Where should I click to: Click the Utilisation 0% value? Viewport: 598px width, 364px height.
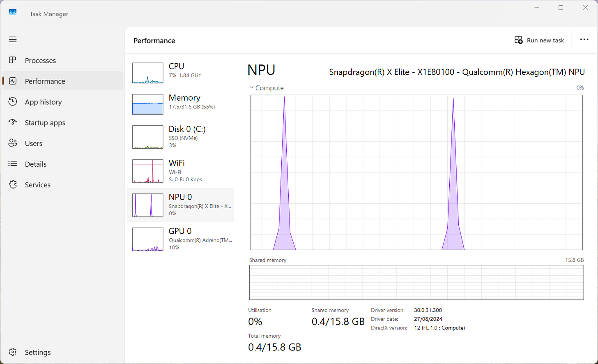pos(255,321)
